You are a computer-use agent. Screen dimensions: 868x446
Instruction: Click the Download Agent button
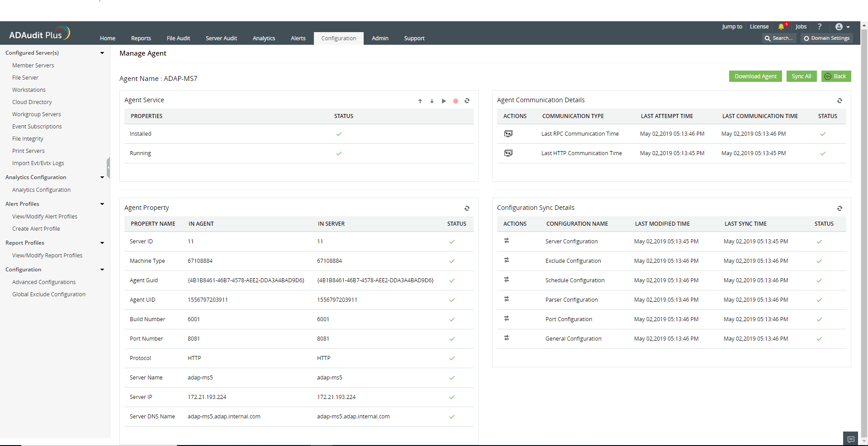(x=755, y=76)
